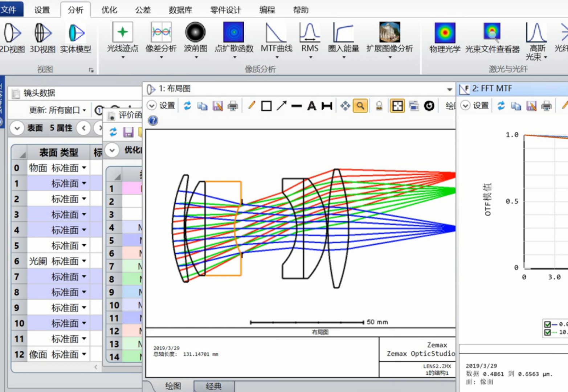Open 像差分析 aberration analysis
This screenshot has width=568, height=392.
161,40
